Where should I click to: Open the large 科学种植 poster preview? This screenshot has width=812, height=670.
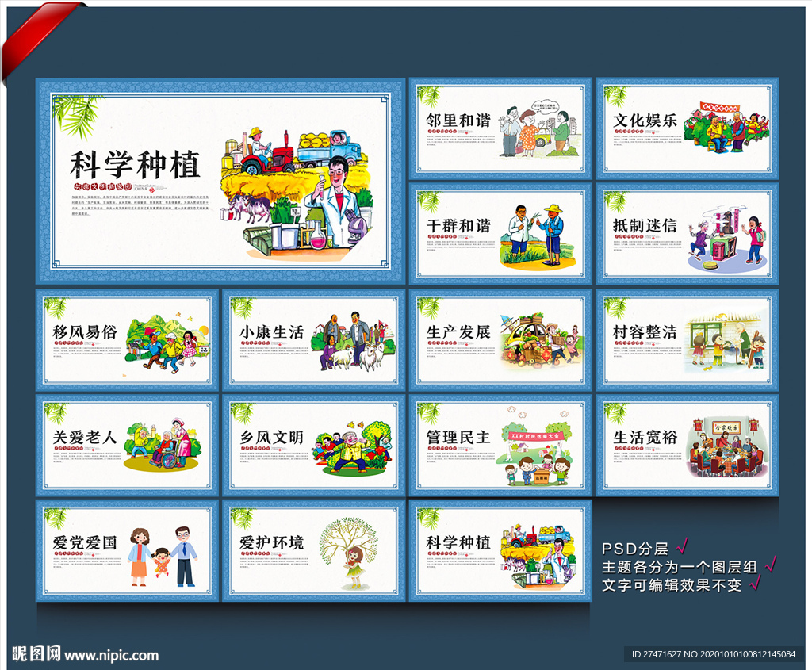(220, 181)
